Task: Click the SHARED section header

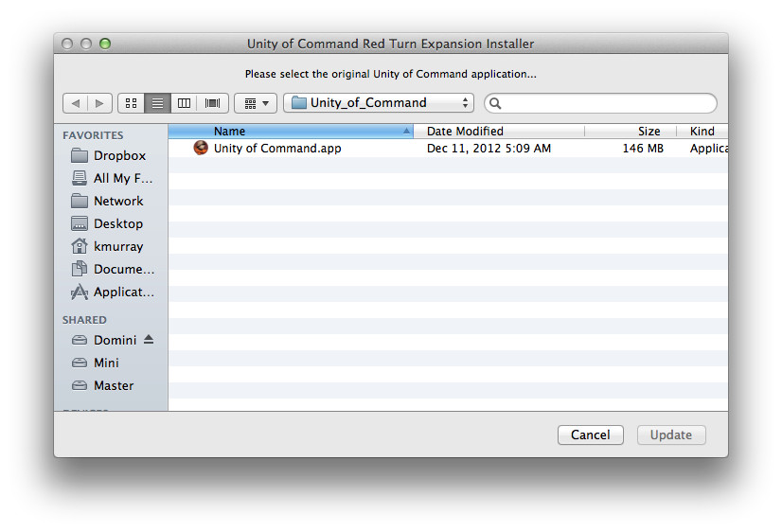Action: pyautogui.click(x=84, y=320)
